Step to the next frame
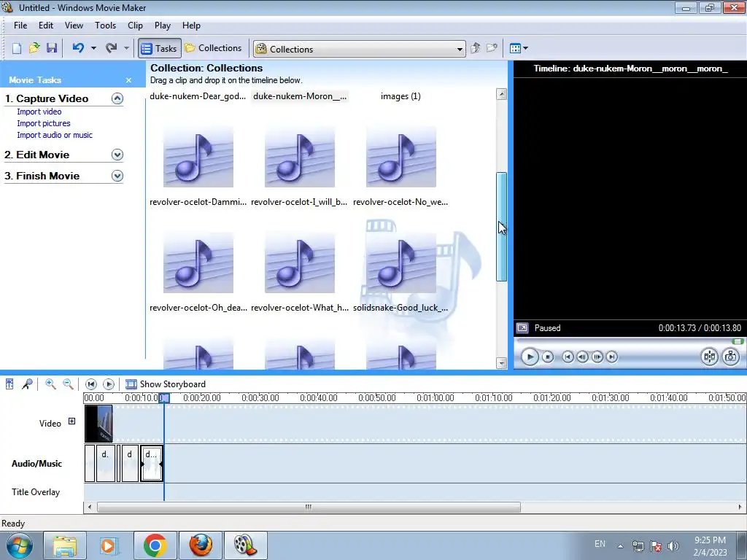The width and height of the screenshot is (747, 560). coord(597,357)
